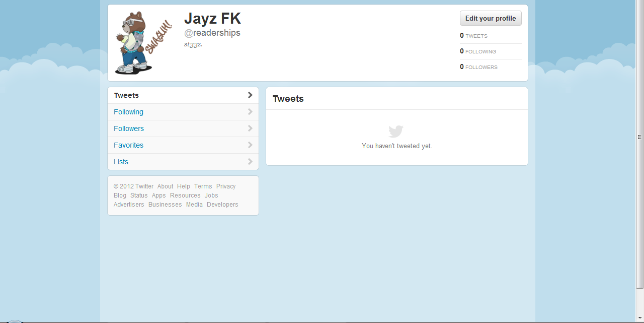Click the vertical scrollbar grip handle
644x323 pixels.
[x=640, y=137]
